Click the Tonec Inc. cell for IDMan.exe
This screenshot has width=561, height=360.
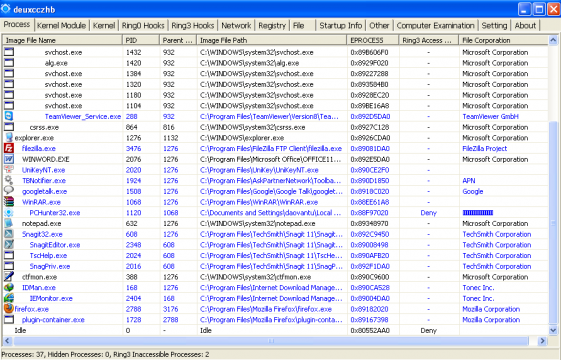pyautogui.click(x=478, y=288)
